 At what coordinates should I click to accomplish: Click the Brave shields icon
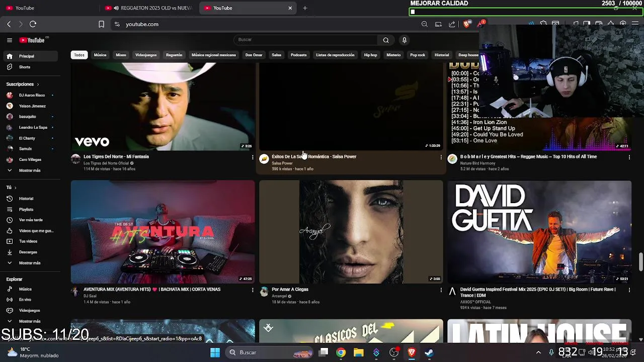tap(467, 24)
